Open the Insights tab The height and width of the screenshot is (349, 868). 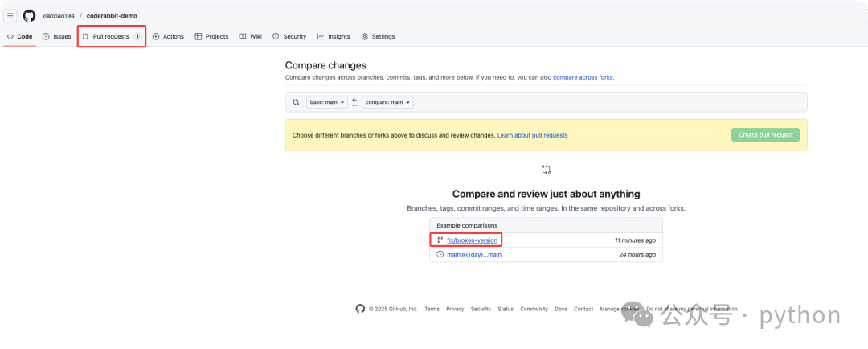pos(334,36)
